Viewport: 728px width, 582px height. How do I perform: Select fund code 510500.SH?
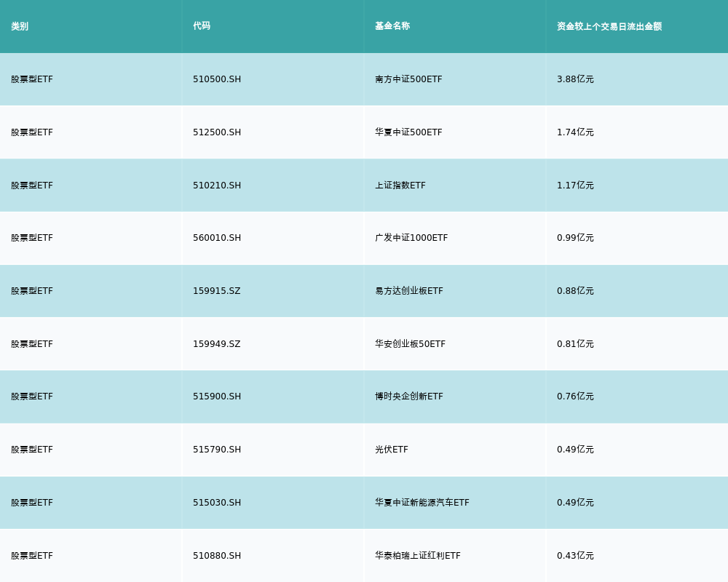[x=217, y=79]
